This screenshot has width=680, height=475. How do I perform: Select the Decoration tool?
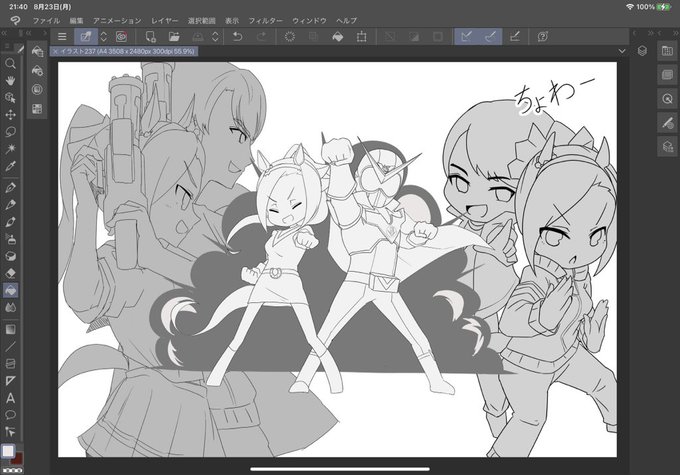coord(10,256)
